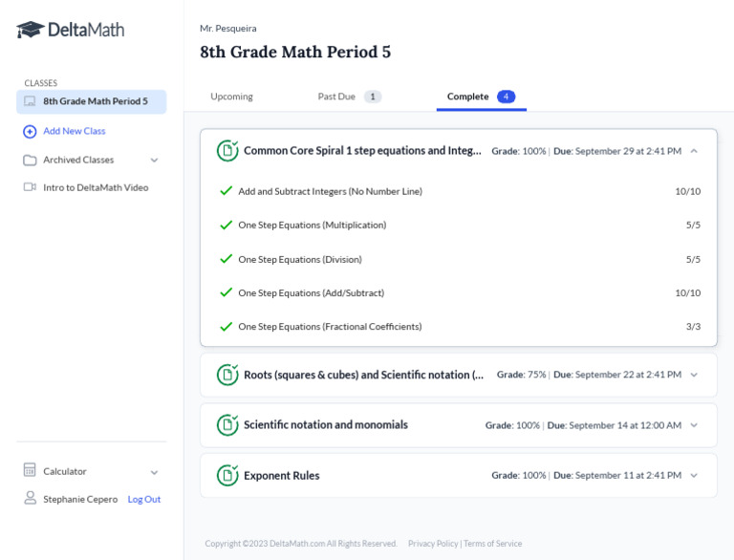This screenshot has width=734, height=560.
Task: Open the Calculator dropdown chevron
Action: point(155,471)
